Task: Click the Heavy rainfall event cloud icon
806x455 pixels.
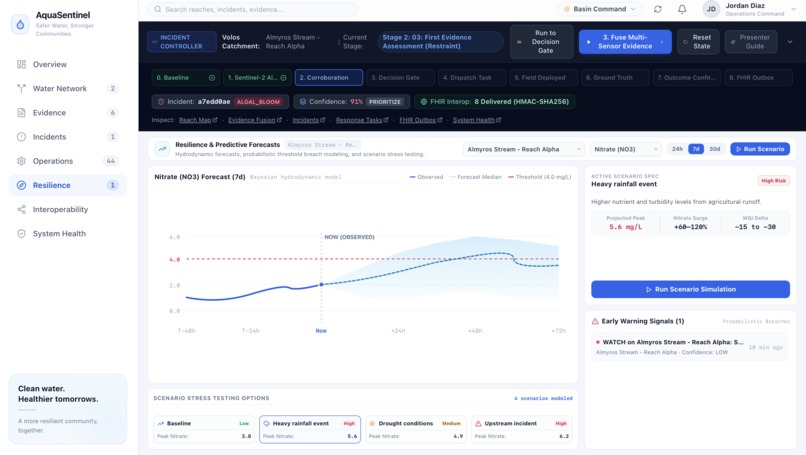Action: coord(266,424)
